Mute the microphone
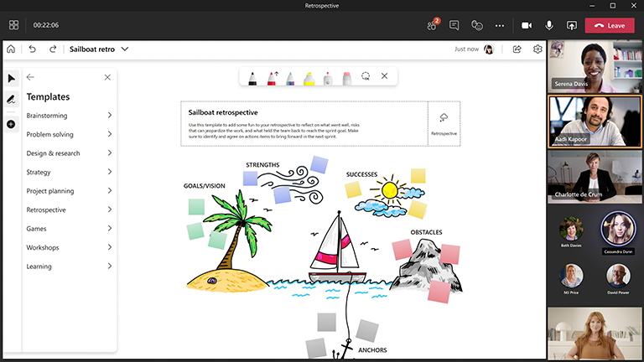644x362 pixels. (549, 25)
